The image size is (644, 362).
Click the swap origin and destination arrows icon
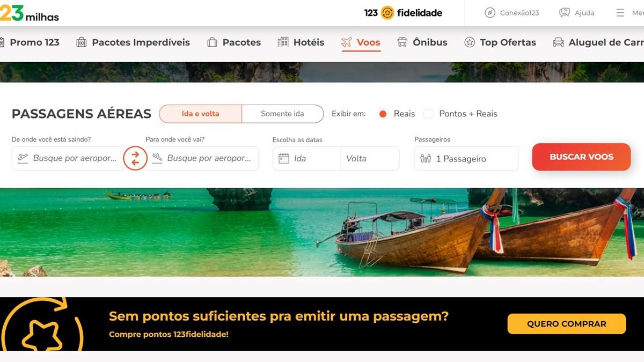point(135,158)
